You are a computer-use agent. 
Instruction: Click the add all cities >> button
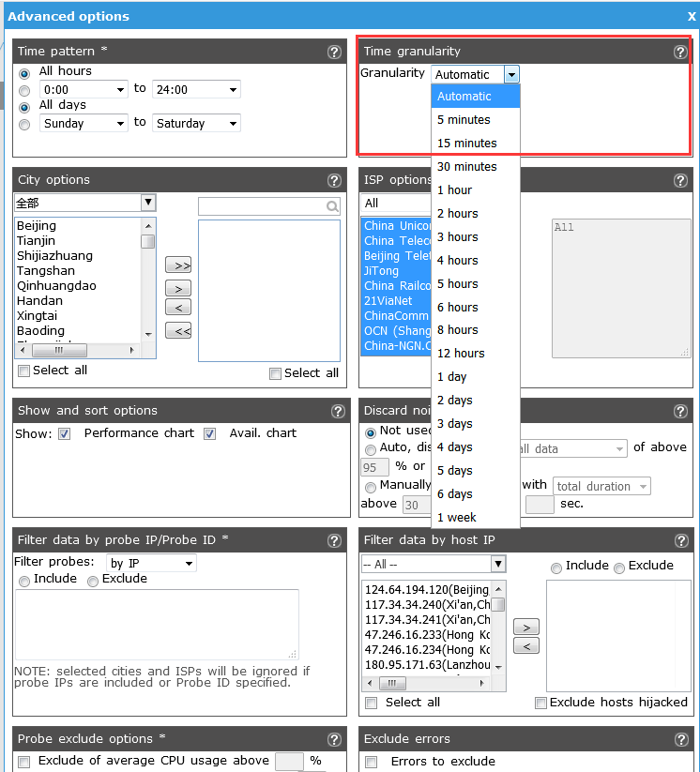click(x=178, y=266)
